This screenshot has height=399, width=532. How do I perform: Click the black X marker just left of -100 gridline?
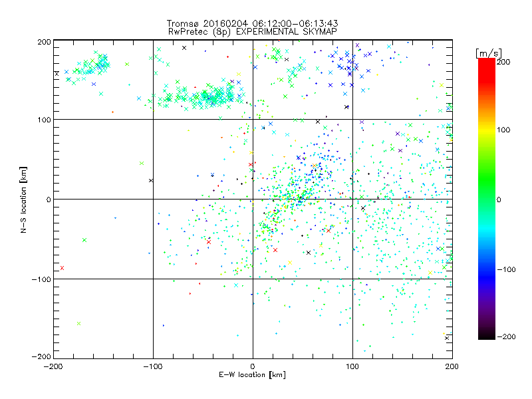pos(151,180)
